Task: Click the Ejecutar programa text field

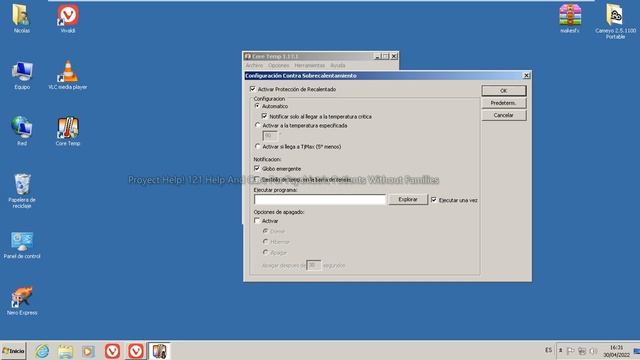Action: pos(320,200)
